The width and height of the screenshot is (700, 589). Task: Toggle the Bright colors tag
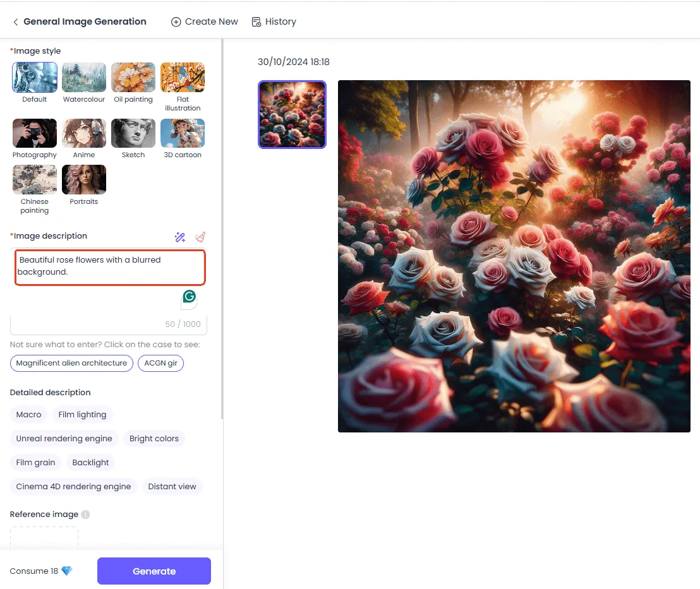pyautogui.click(x=154, y=439)
